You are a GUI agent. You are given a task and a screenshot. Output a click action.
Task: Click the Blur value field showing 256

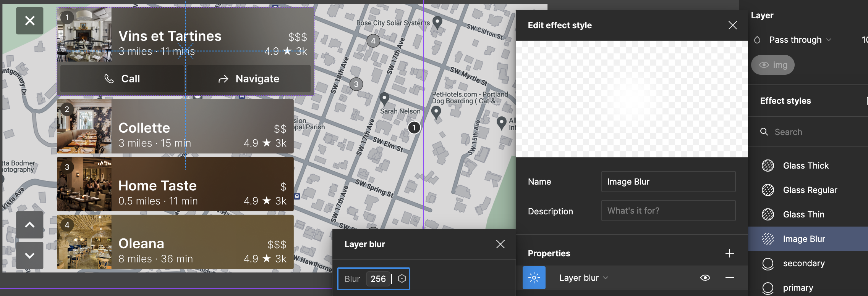[378, 279]
